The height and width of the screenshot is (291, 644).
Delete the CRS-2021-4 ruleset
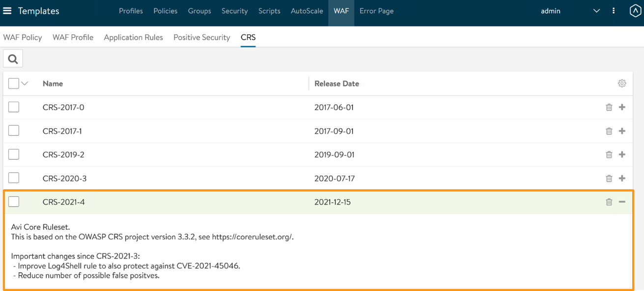click(609, 202)
